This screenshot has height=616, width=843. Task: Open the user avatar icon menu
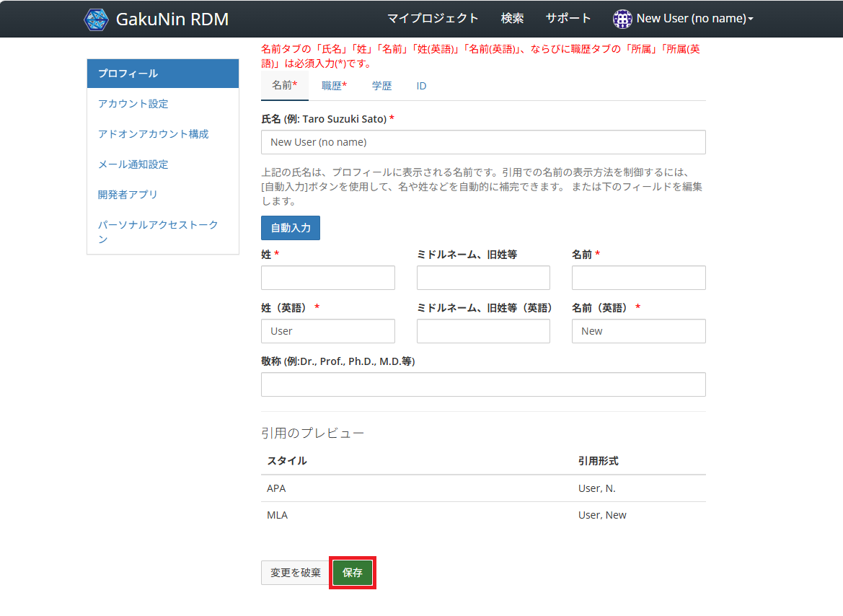pos(622,18)
